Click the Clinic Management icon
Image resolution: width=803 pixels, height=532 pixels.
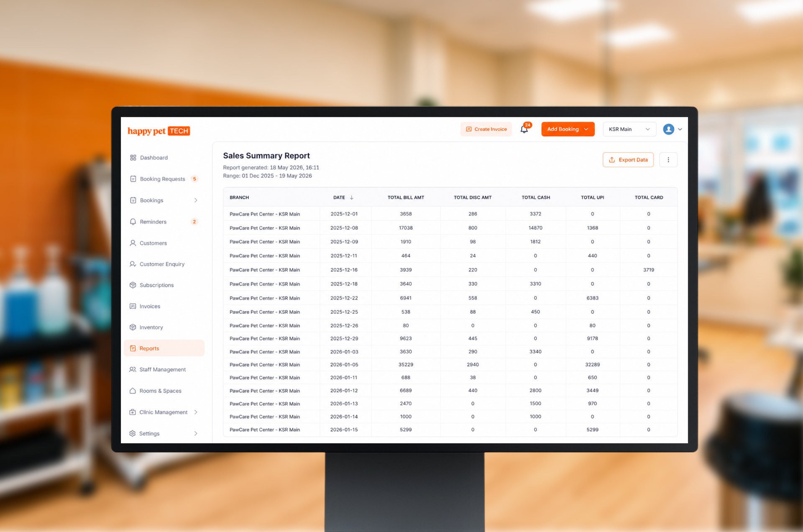133,412
